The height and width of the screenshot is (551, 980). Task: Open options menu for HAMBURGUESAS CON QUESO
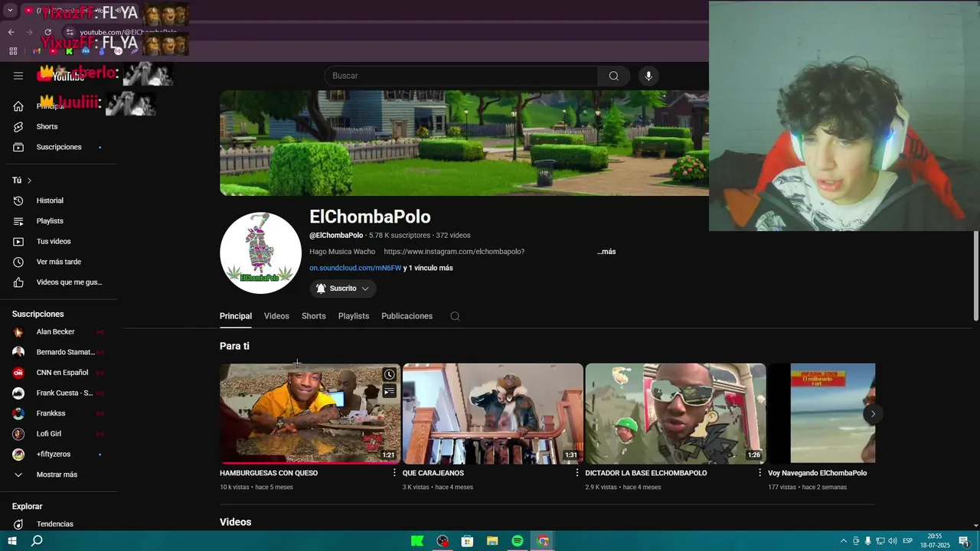coord(394,473)
